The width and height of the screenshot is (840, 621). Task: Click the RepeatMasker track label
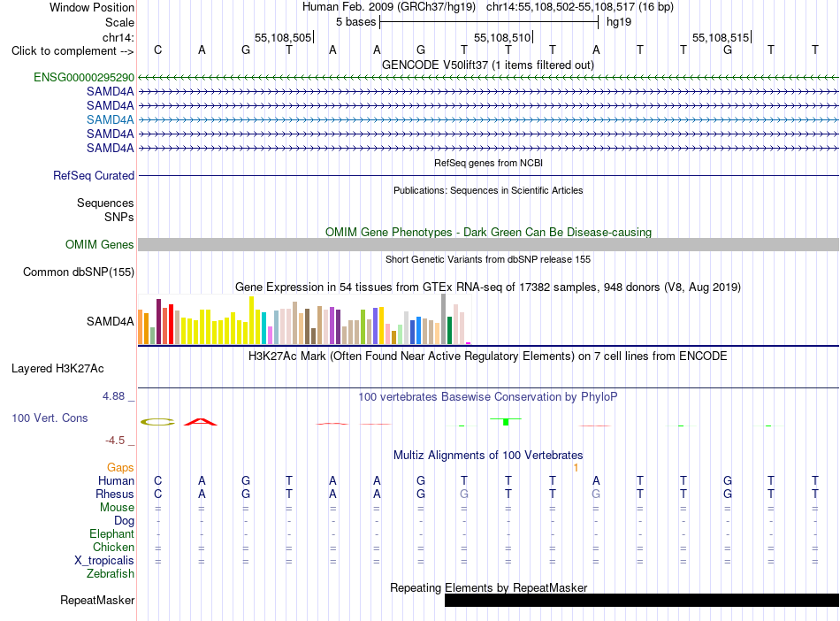pos(97,600)
